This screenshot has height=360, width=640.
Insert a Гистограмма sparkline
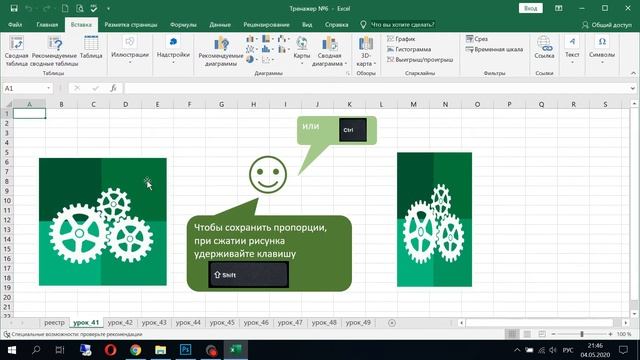click(x=409, y=49)
